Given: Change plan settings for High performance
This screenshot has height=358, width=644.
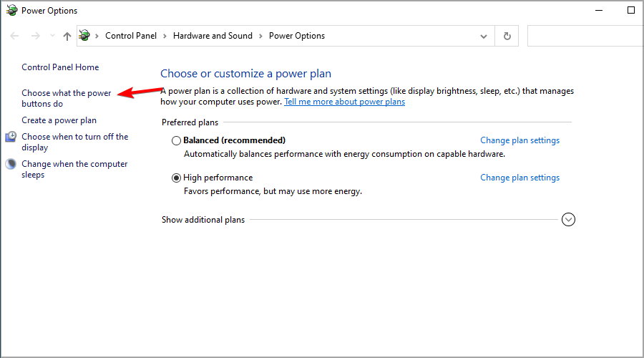Looking at the screenshot, I should click(520, 178).
